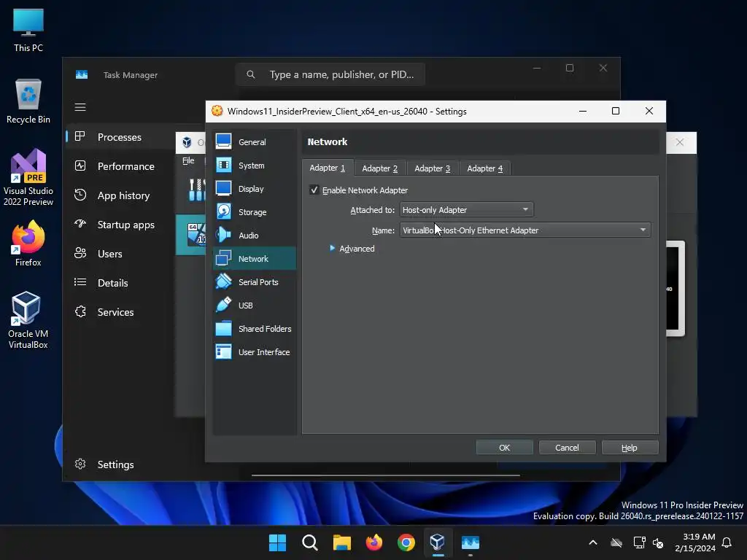Open taskbar Search icon
Screen dimensions: 747x560
click(x=309, y=542)
